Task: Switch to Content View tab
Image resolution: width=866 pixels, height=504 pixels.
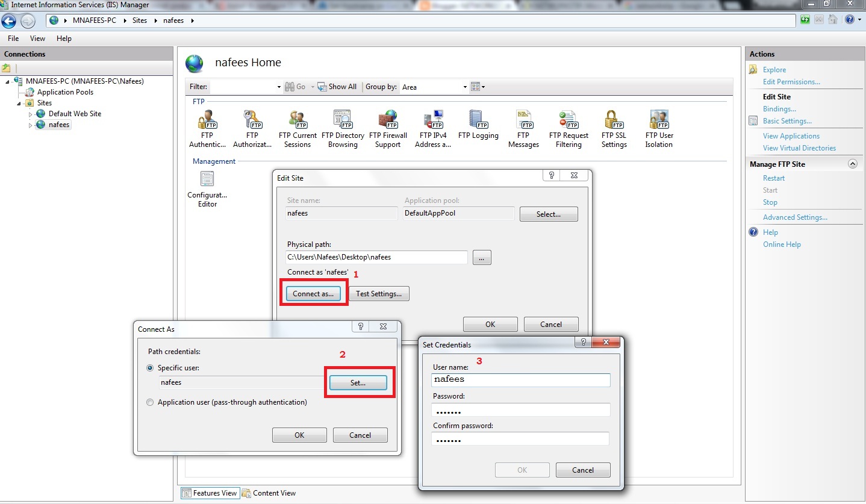Action: tap(269, 493)
